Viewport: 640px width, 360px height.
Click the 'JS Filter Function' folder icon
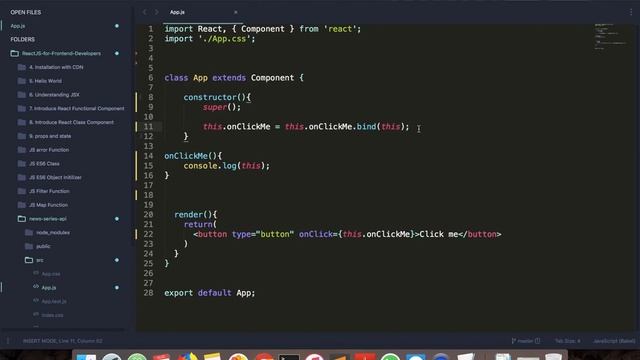(22, 191)
